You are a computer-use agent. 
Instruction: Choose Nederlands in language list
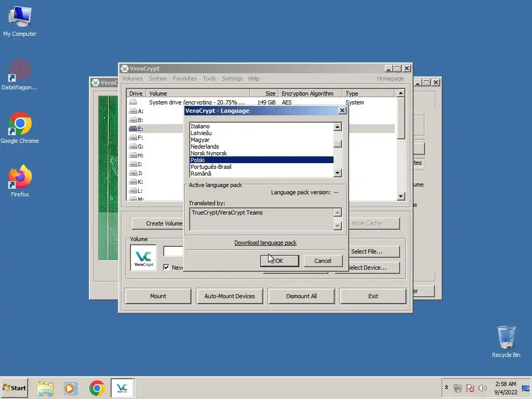(261, 147)
